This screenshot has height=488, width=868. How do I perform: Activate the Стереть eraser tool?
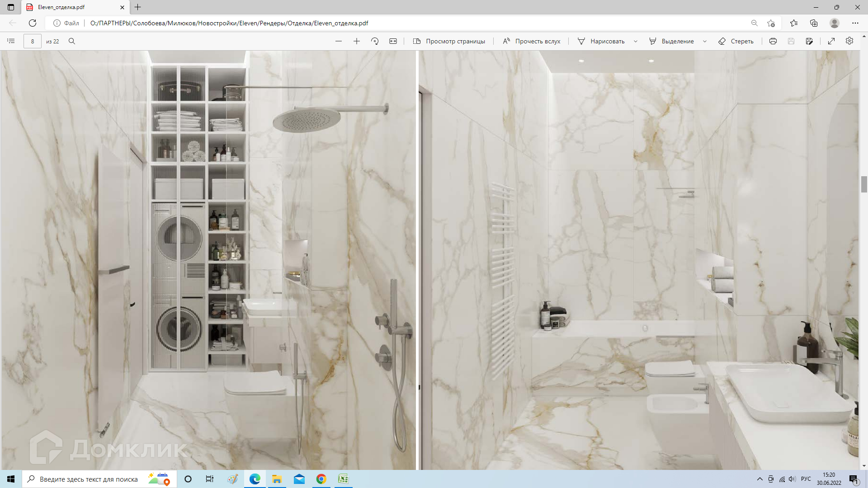(x=736, y=41)
